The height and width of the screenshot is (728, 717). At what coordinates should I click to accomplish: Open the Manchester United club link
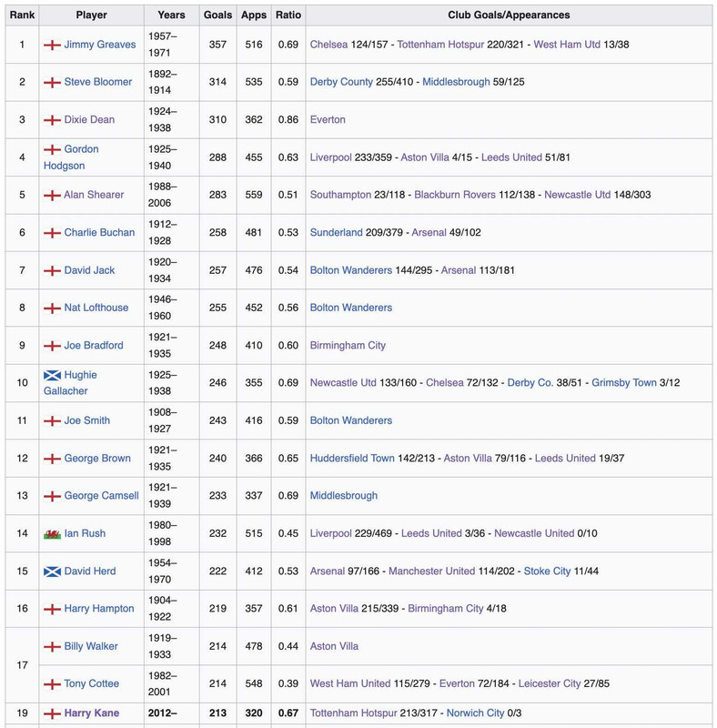[432, 571]
